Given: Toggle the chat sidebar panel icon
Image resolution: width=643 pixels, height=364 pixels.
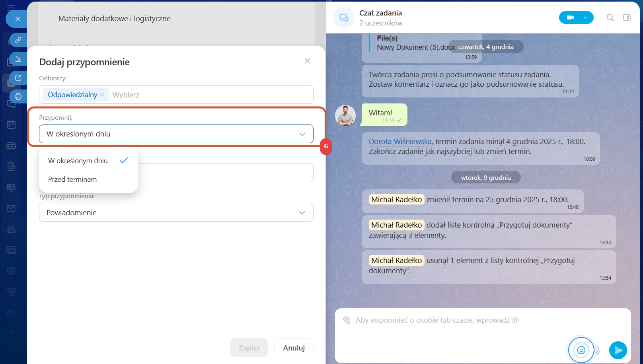Looking at the screenshot, I should click(627, 18).
